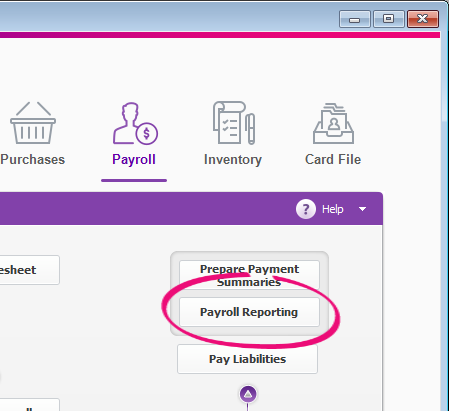Maximize the application window

click(389, 19)
